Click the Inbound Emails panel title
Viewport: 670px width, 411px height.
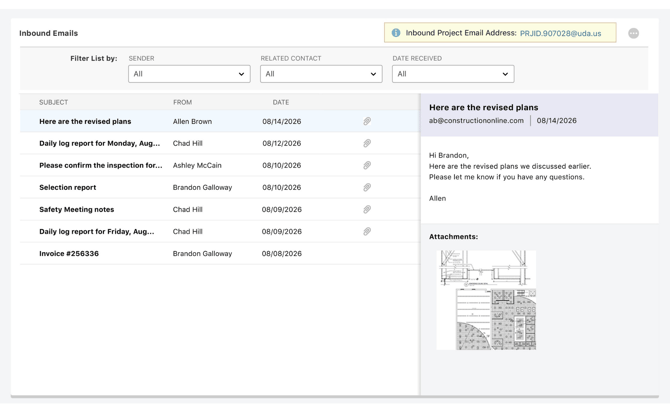(x=48, y=33)
